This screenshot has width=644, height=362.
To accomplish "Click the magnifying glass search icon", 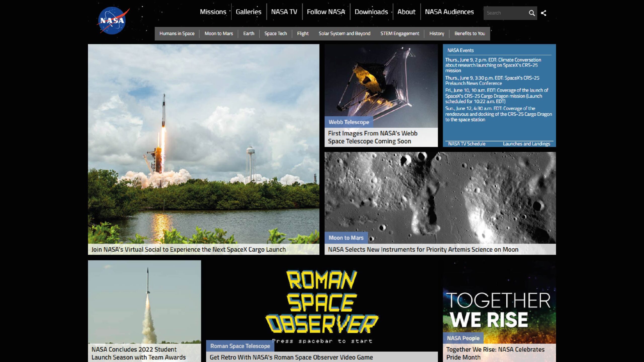I will (532, 13).
